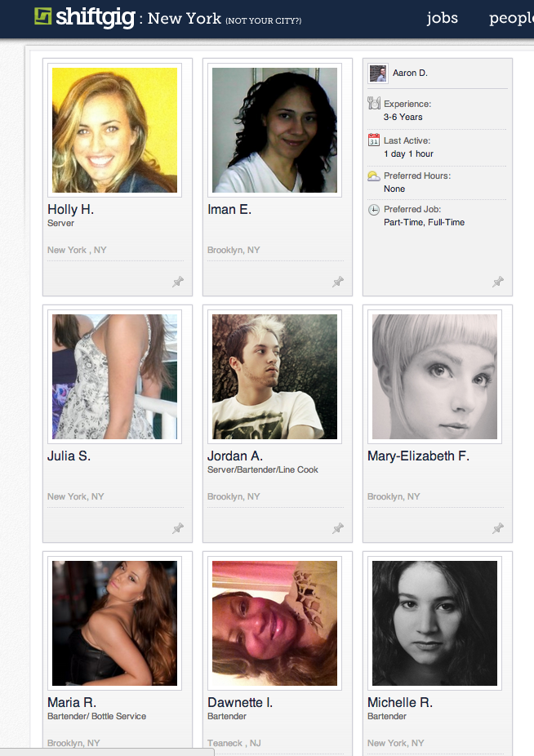
Task: Click the Shiftgig green logo icon
Action: click(x=43, y=16)
